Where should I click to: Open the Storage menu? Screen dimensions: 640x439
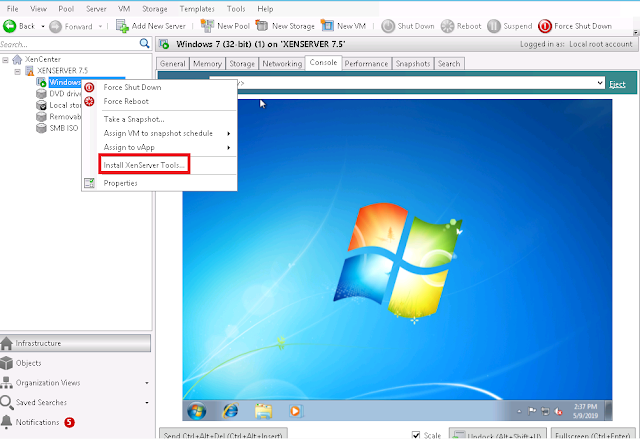coord(154,9)
